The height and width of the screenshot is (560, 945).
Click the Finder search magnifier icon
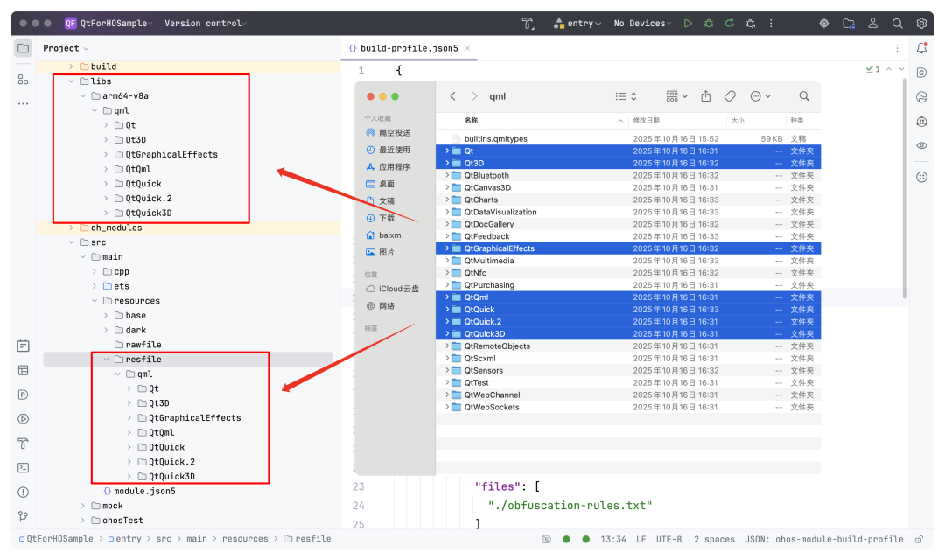pyautogui.click(x=804, y=96)
